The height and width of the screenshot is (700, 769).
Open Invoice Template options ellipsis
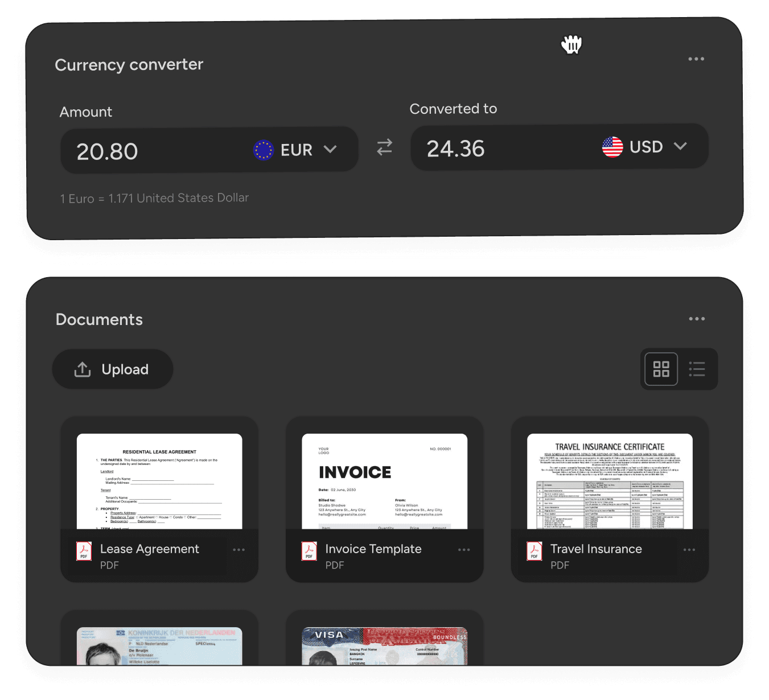tap(464, 550)
